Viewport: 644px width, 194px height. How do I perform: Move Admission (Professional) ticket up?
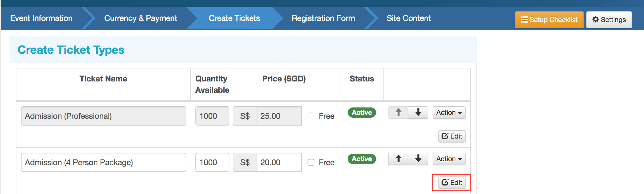click(x=398, y=113)
